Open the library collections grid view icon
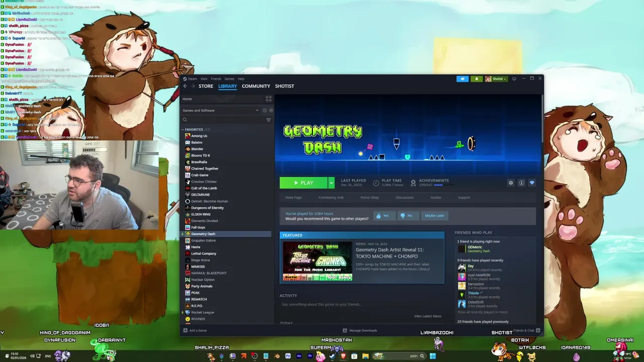 [x=269, y=99]
